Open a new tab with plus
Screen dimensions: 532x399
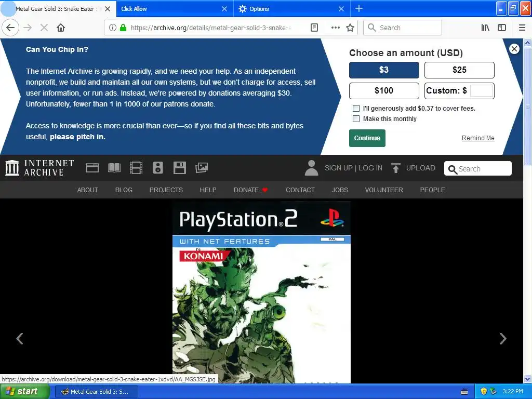359,8
